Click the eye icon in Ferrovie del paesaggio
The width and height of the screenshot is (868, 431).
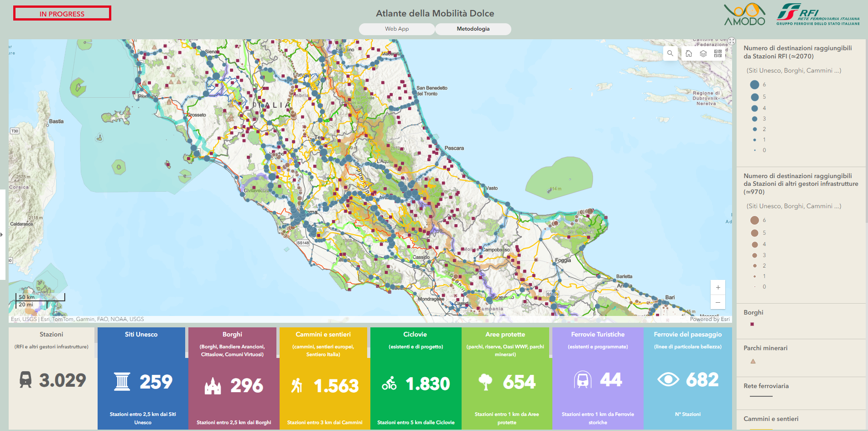(x=668, y=379)
